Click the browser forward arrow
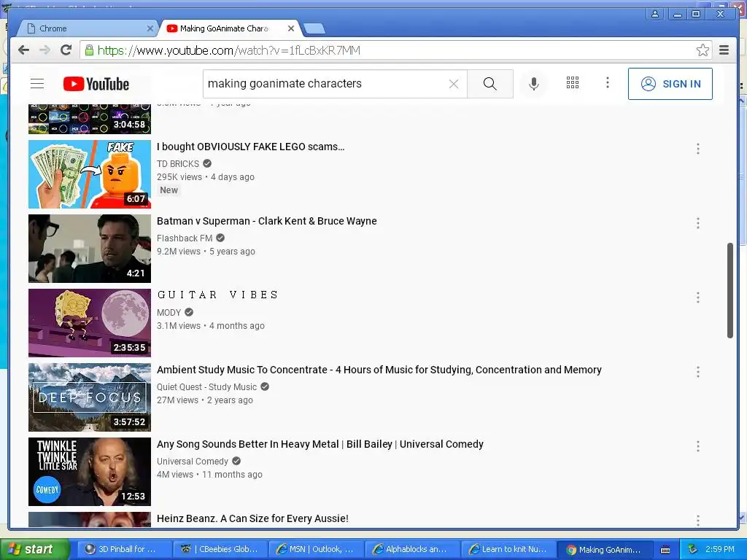The width and height of the screenshot is (747, 560). (44, 50)
